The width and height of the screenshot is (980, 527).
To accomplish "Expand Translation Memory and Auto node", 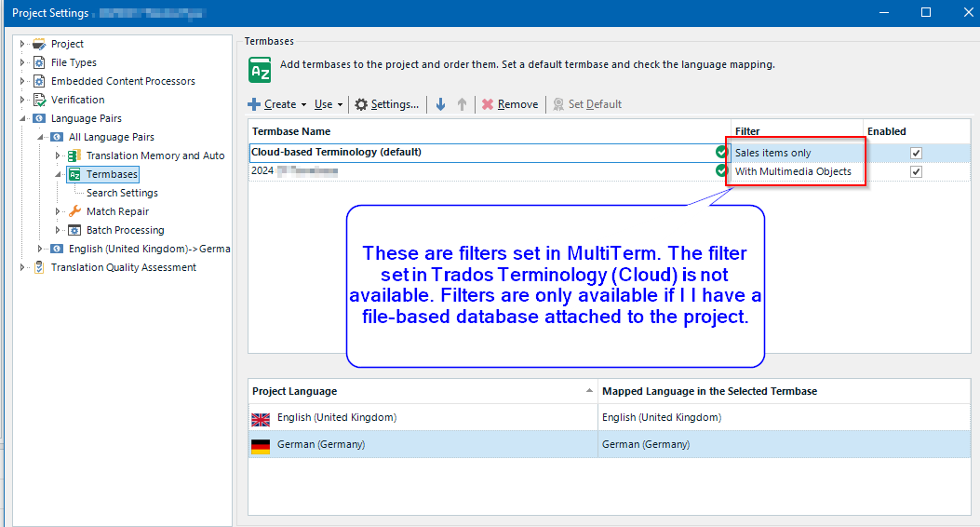I will 58,155.
